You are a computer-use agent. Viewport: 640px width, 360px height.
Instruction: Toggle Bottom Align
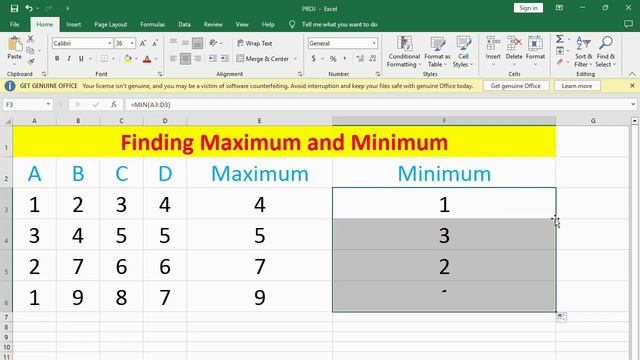coord(198,43)
